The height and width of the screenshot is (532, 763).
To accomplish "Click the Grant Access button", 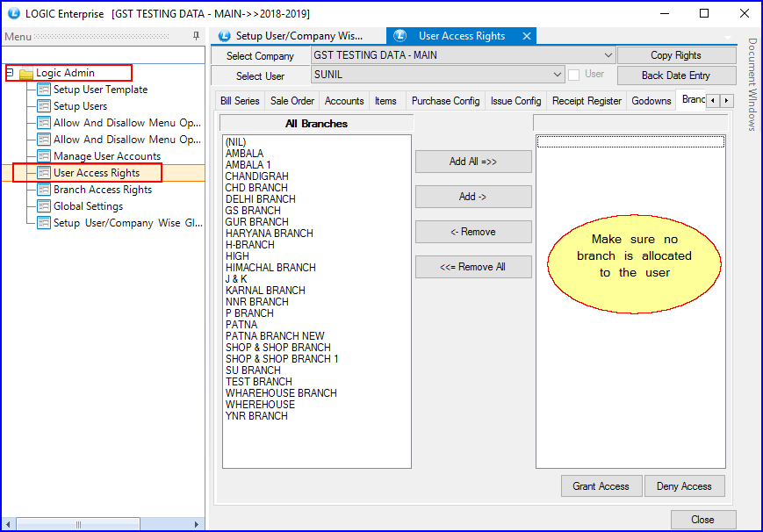I will click(601, 486).
